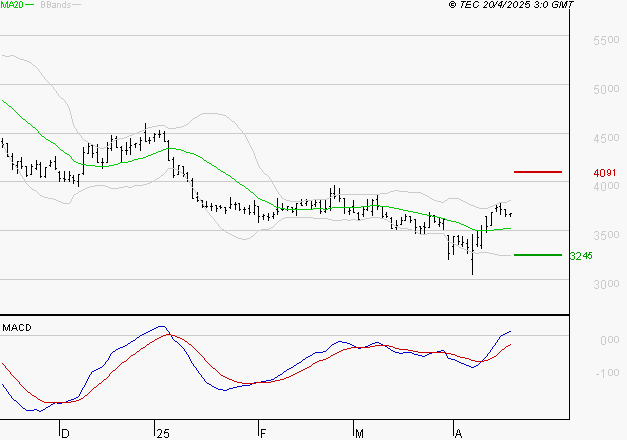
Task: Click the D month marker on time axis
Action: coord(65,433)
